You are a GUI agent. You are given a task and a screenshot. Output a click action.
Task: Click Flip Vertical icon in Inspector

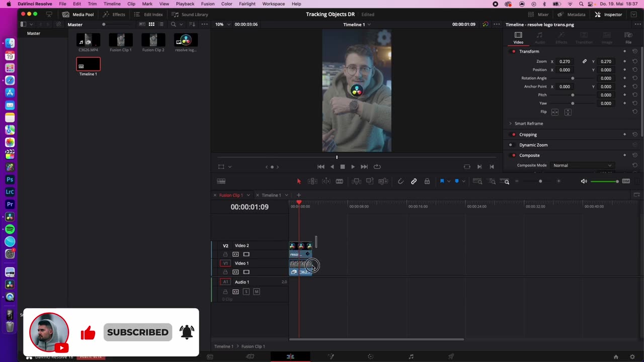coord(568,112)
